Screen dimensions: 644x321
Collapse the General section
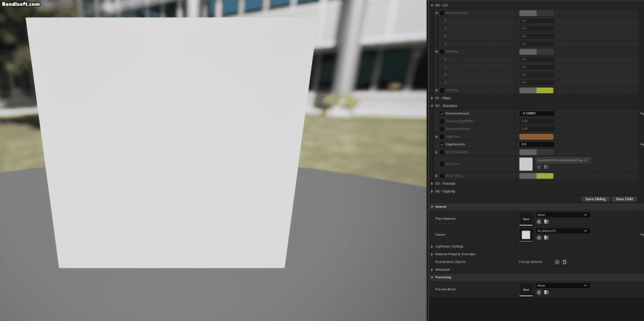pos(431,207)
